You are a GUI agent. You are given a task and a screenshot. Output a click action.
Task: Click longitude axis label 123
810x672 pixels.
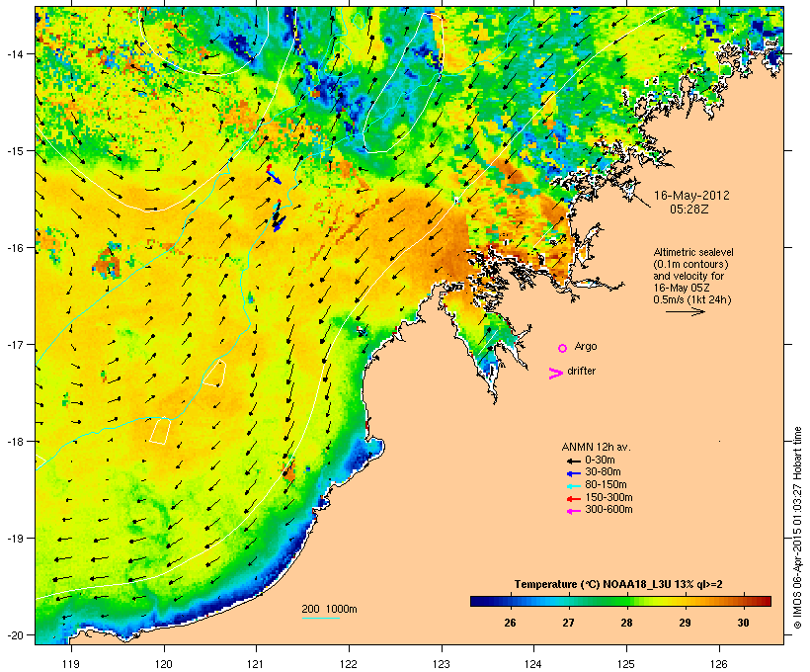click(x=442, y=664)
